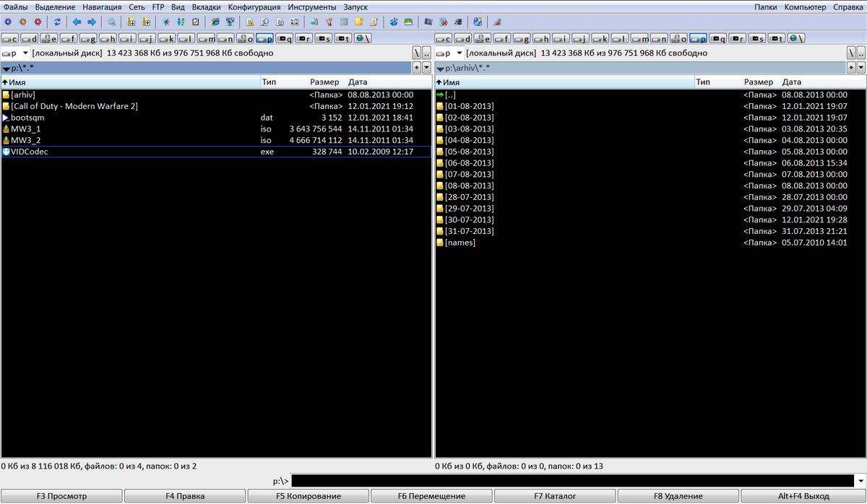Select the VIDCodec exe file
This screenshot has height=504, width=867.
(x=216, y=152)
